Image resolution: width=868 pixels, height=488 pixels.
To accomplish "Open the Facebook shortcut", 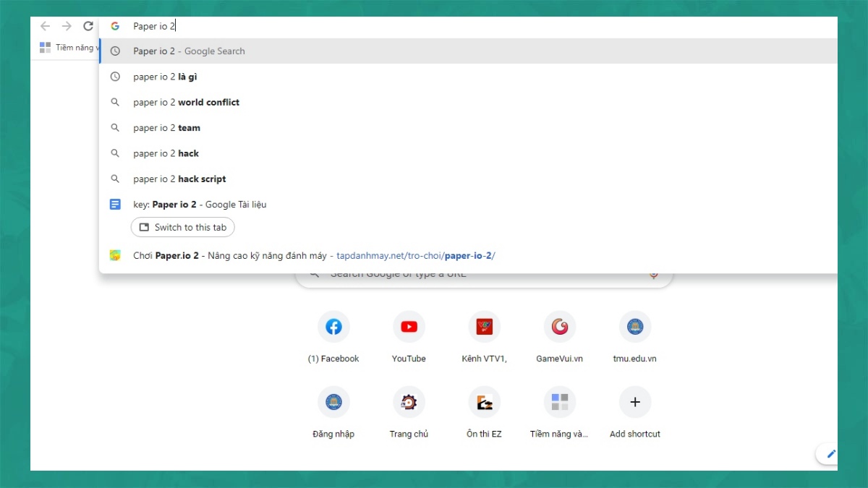I will 333,328.
